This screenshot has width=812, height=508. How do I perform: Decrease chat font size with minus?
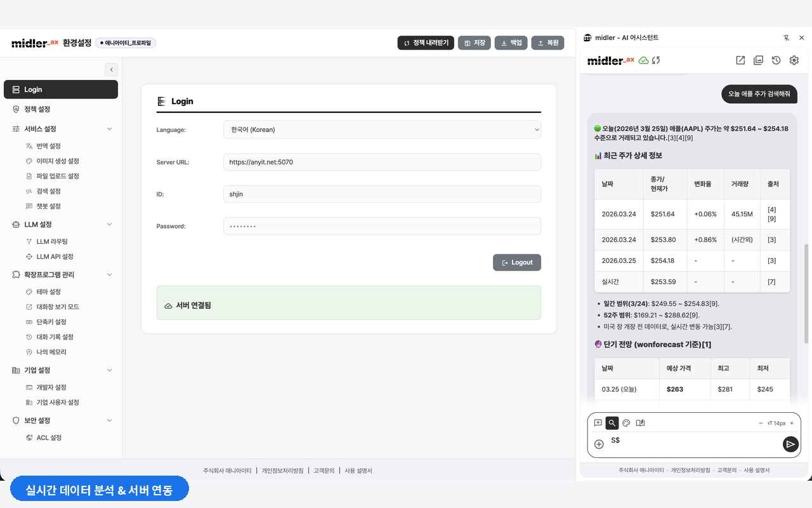click(761, 423)
